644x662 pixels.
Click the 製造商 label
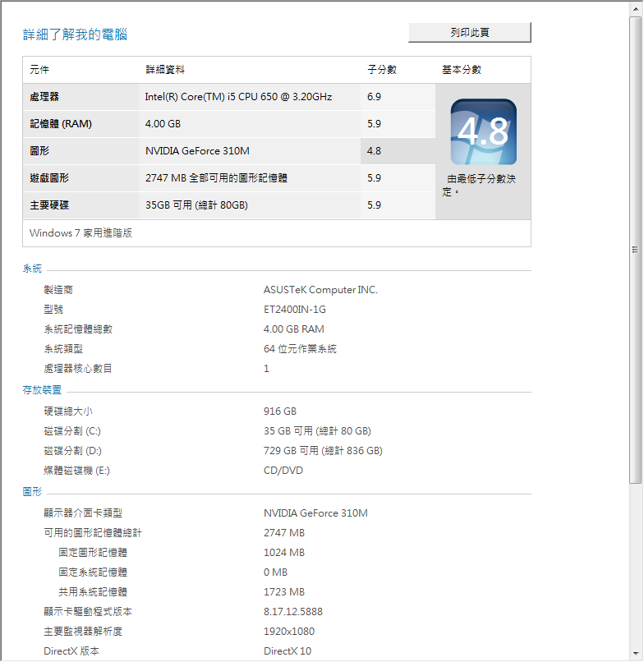(x=58, y=290)
